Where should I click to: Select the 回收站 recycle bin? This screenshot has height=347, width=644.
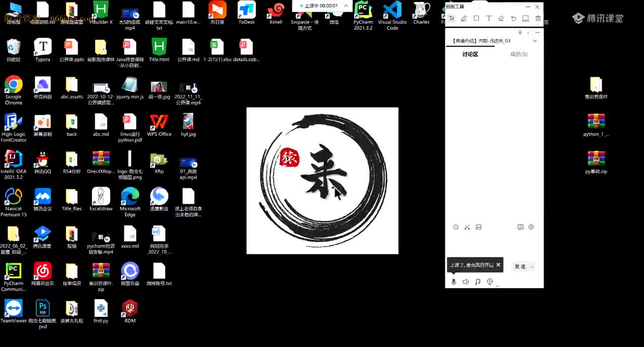(x=14, y=50)
